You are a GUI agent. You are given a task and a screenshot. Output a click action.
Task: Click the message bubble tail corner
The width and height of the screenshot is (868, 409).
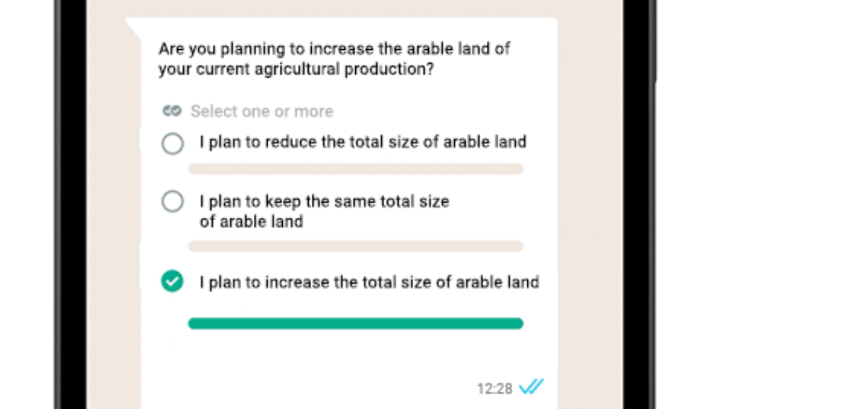click(x=132, y=26)
